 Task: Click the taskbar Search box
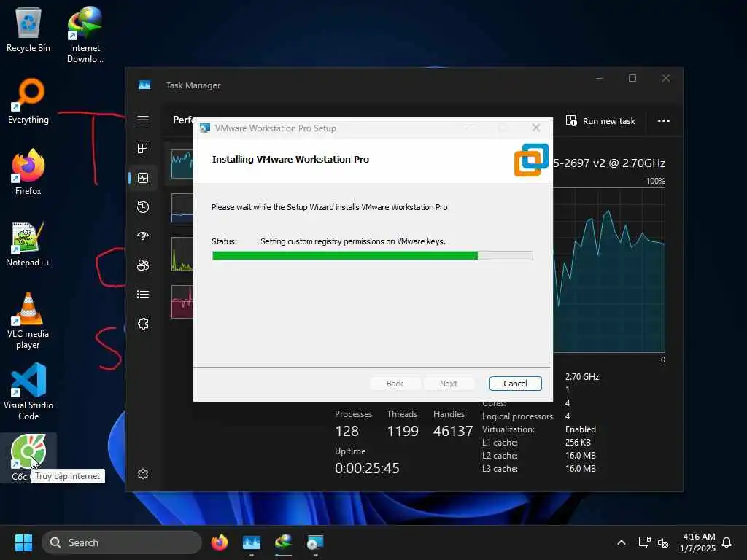[x=122, y=542]
